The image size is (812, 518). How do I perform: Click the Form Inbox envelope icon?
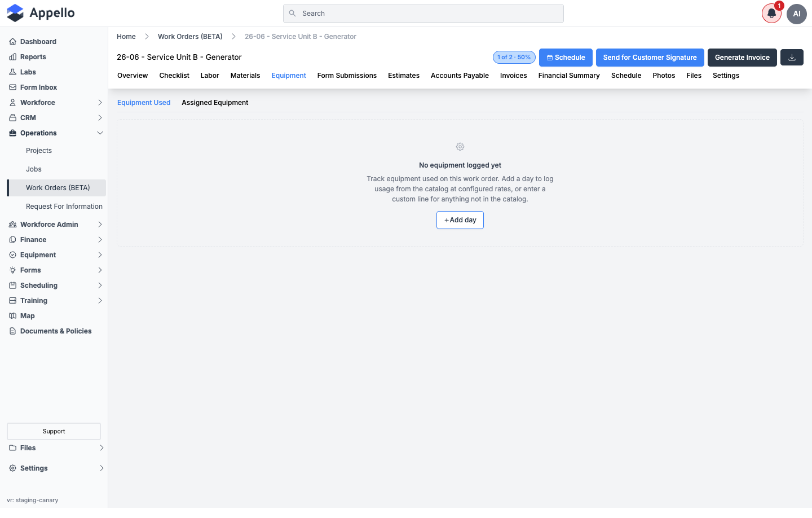(x=12, y=87)
